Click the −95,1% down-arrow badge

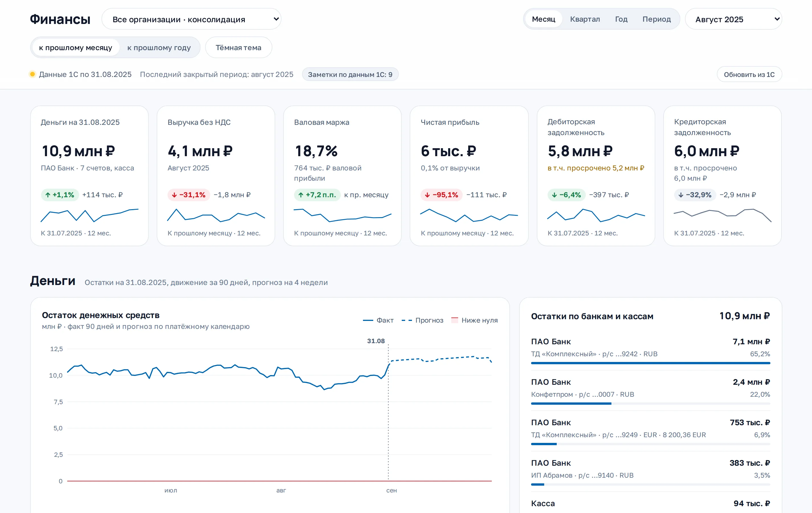tap(442, 195)
